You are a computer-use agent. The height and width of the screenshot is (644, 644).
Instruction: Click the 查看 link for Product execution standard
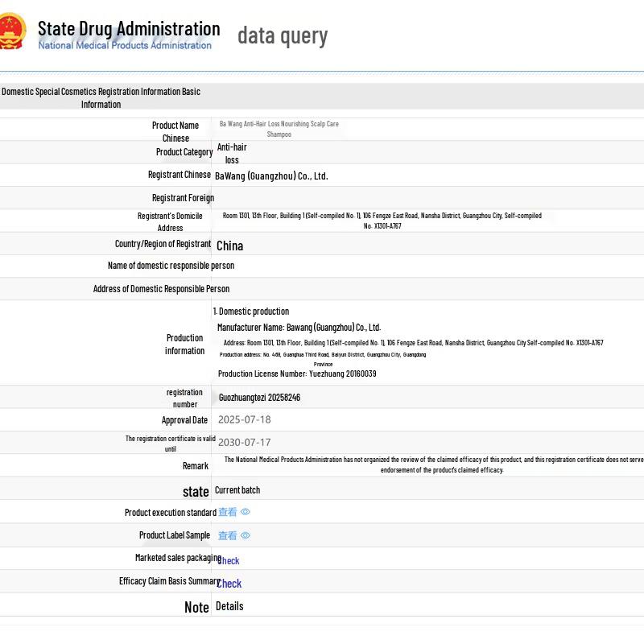[x=228, y=512]
